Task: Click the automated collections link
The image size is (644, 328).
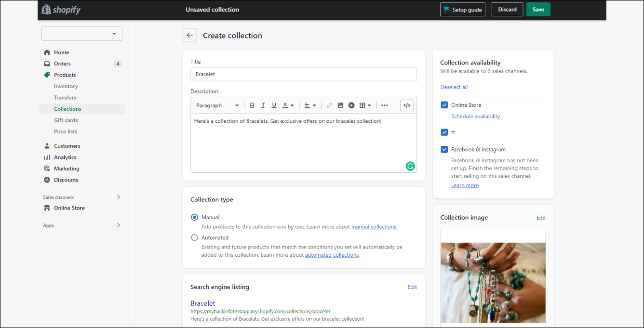Action: pyautogui.click(x=332, y=255)
